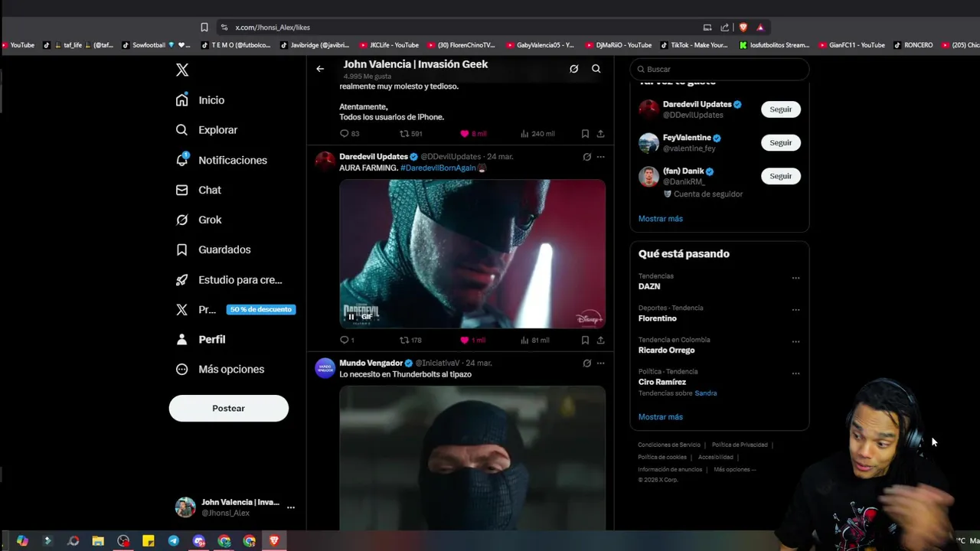This screenshot has width=980, height=551.
Task: Follow Daredevil Updates with Seguir button
Action: (x=781, y=109)
